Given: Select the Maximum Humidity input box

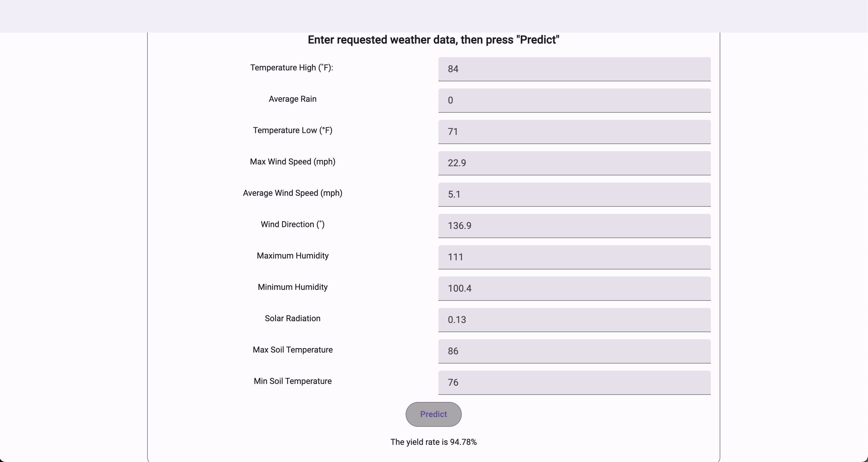Looking at the screenshot, I should [574, 257].
